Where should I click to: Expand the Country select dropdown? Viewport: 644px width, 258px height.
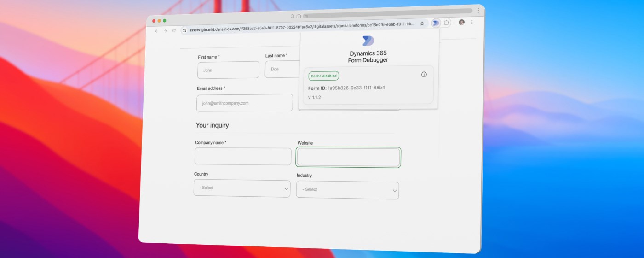pos(242,188)
